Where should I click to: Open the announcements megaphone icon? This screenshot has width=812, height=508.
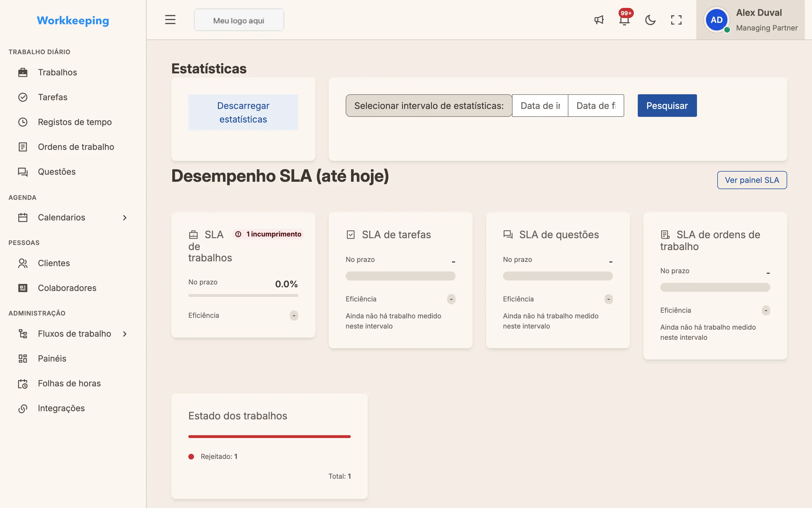pos(599,20)
